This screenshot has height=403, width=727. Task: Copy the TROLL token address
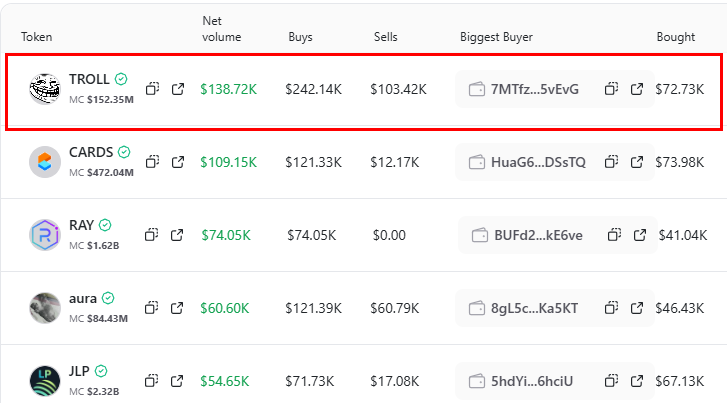tap(153, 89)
